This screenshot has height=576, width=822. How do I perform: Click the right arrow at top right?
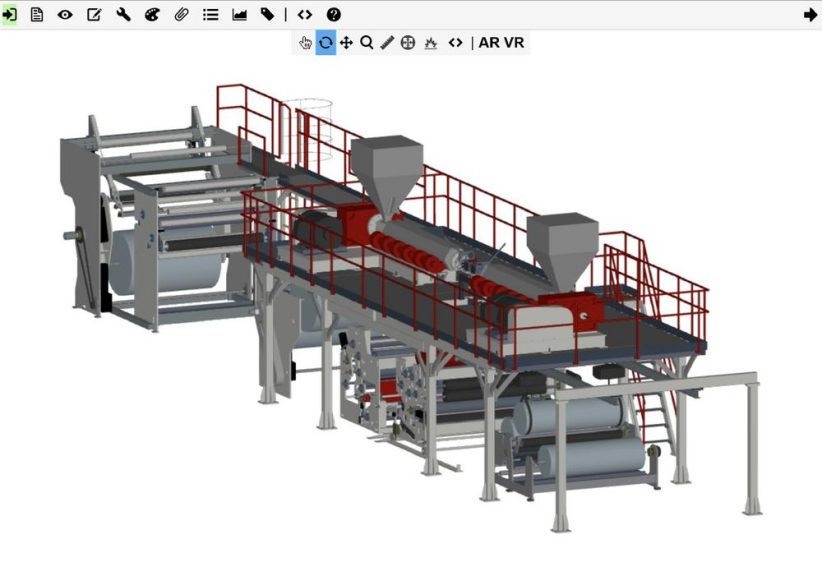(810, 15)
